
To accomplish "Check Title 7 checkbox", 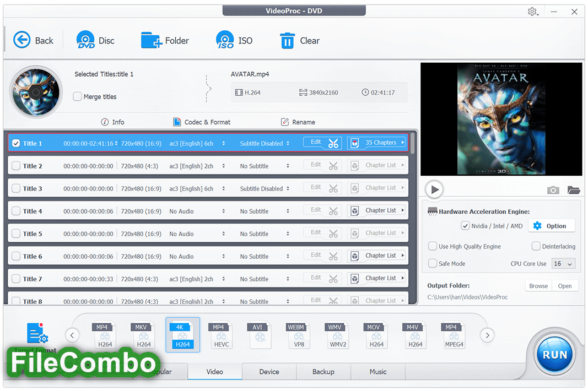I will point(16,279).
